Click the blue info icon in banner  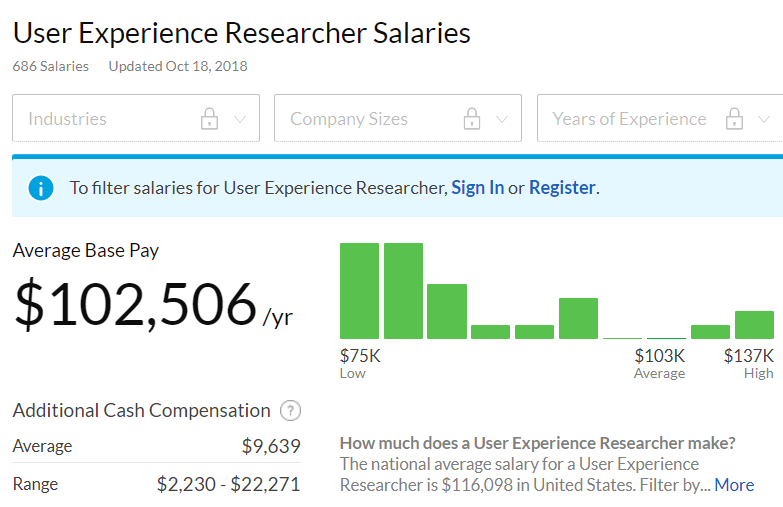[x=41, y=188]
